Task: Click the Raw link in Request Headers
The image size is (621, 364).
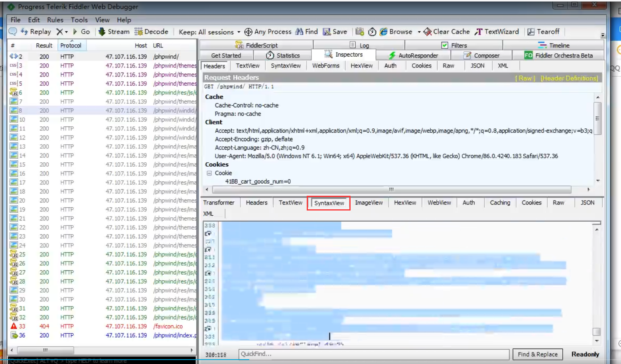Action: point(525,78)
